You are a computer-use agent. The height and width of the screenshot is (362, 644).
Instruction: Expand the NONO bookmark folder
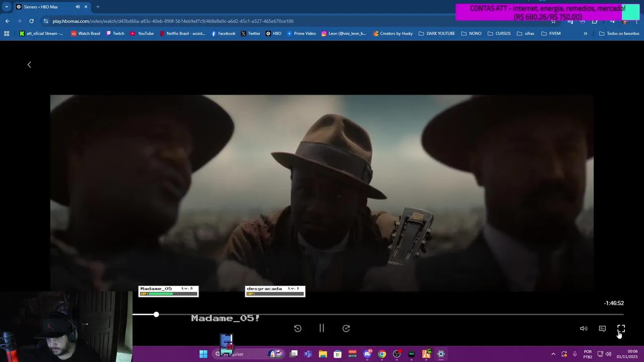tap(471, 34)
